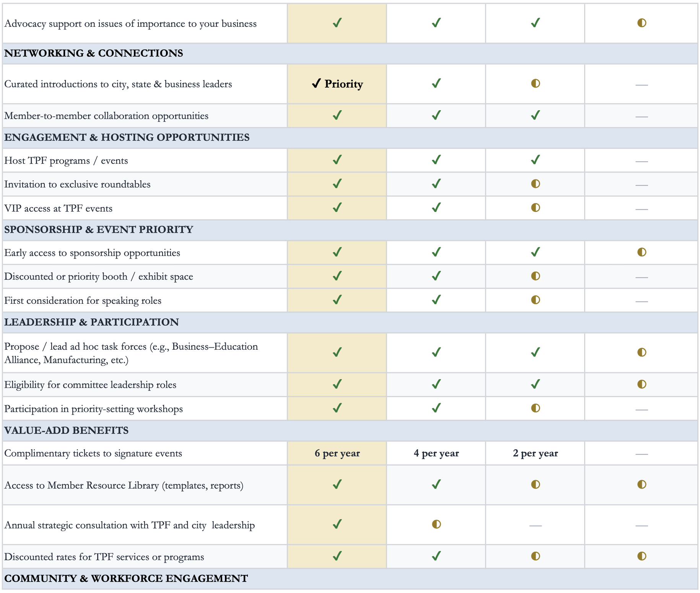700x593 pixels.
Task: Click highlighted checkmark in Discounted rates row
Action: [x=337, y=556]
